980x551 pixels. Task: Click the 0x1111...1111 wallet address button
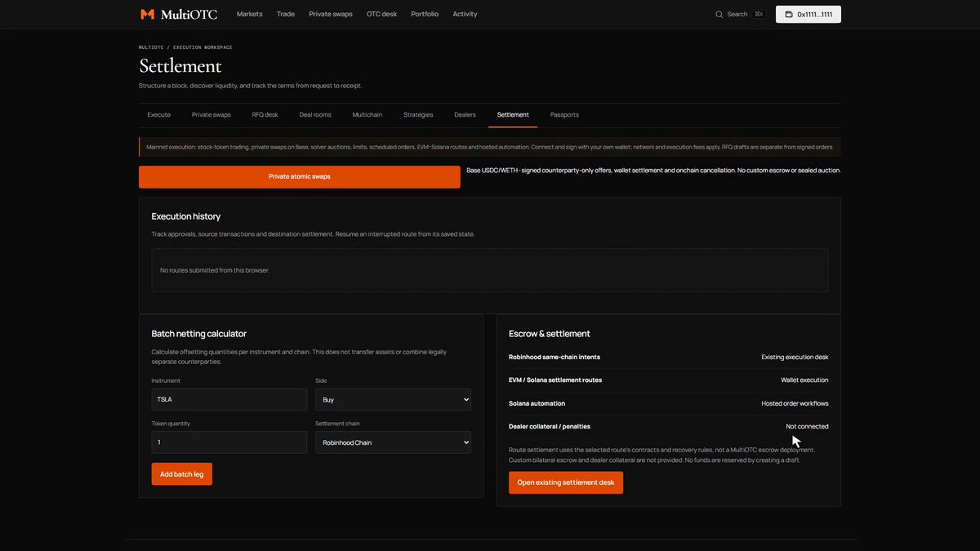[x=808, y=14]
